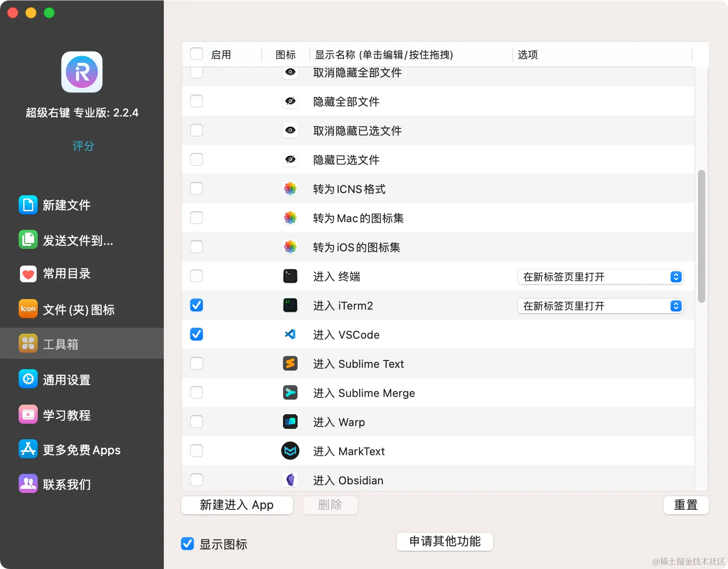Click the 超级右键 app logo icon
The width and height of the screenshot is (728, 569).
tap(82, 72)
